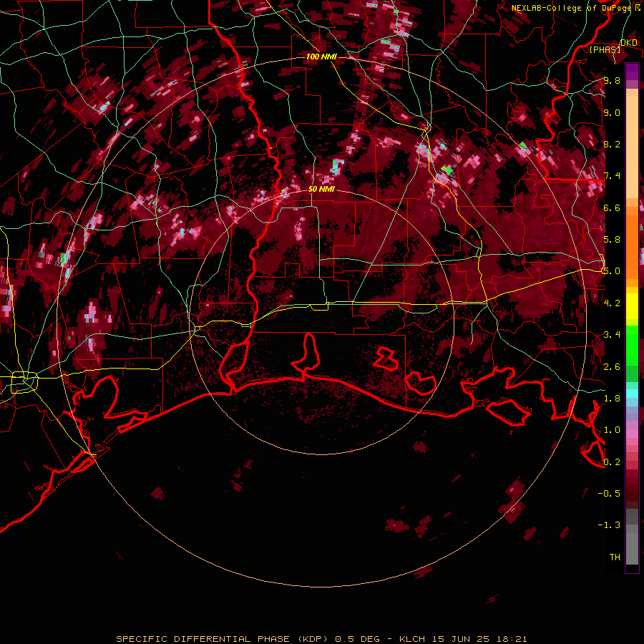Click the 2.6 value on the scale
The image size is (644, 644).
click(x=612, y=366)
